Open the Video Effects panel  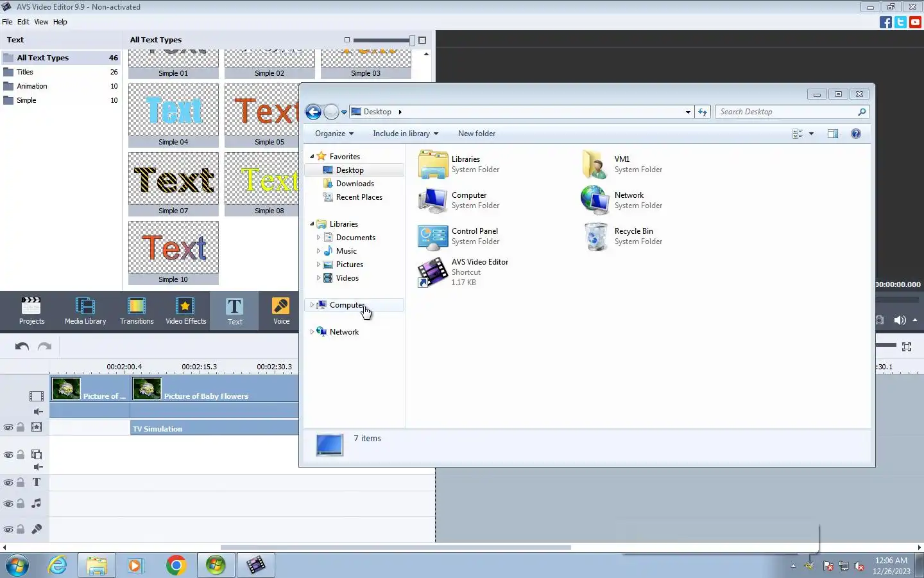(x=186, y=311)
